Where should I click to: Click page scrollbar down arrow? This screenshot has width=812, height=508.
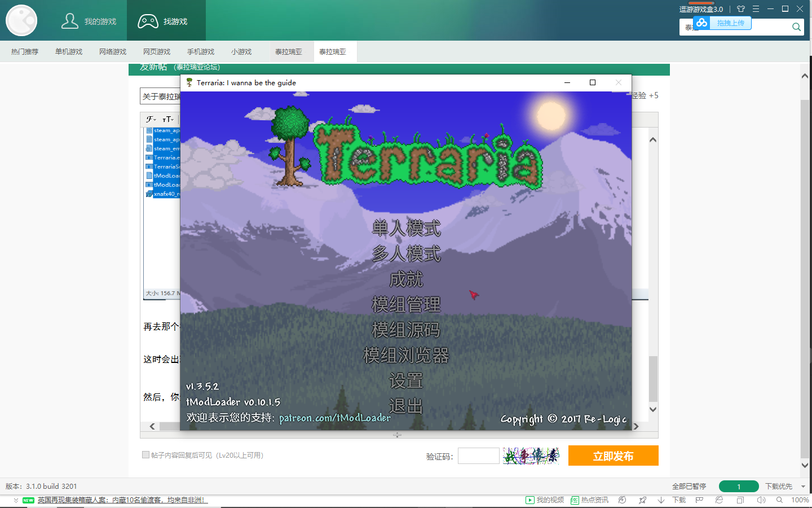point(805,465)
